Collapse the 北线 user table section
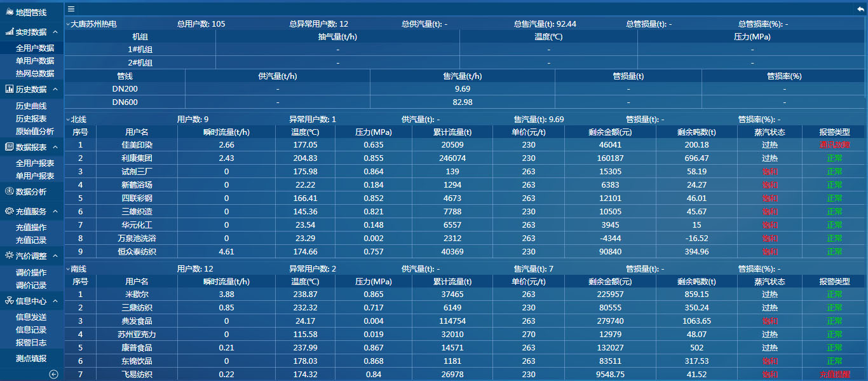This screenshot has height=381, width=868. 68,119
